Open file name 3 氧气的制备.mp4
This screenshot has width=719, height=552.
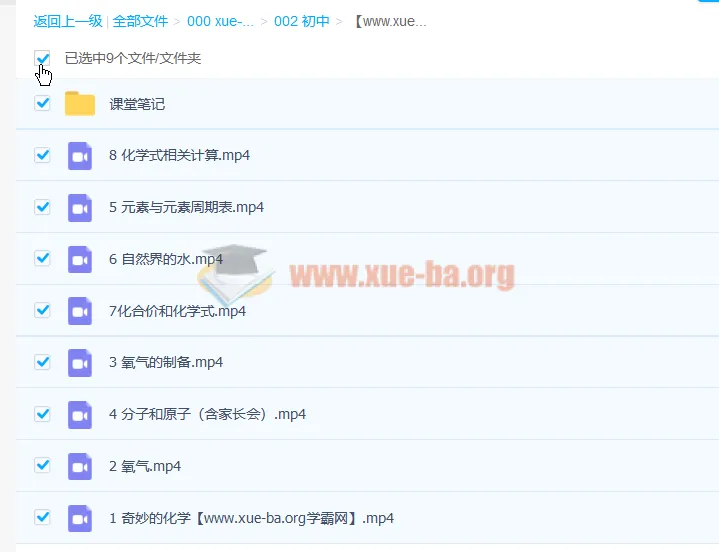coord(166,362)
